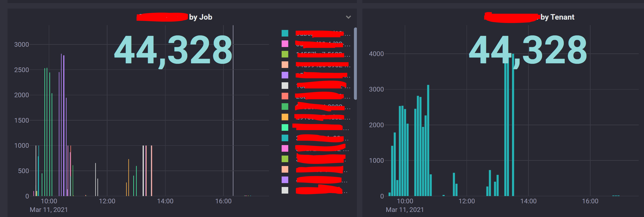644x217 pixels.
Task: Click the mint green swatch in the legend
Action: [285, 127]
